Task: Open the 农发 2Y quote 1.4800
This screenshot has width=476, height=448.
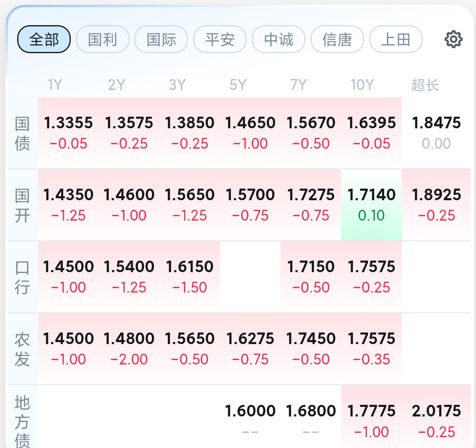Action: [x=129, y=349]
